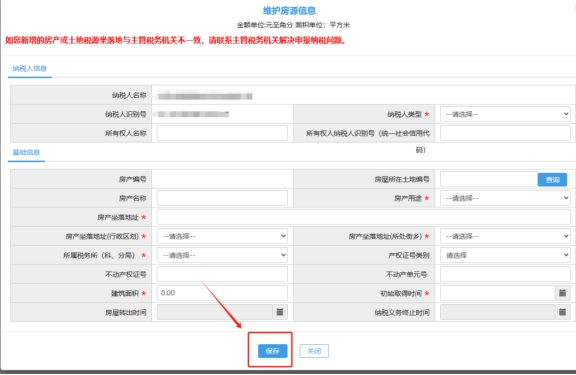Open calendar icon for 初始取得时间
576x375 pixels.
562,293
